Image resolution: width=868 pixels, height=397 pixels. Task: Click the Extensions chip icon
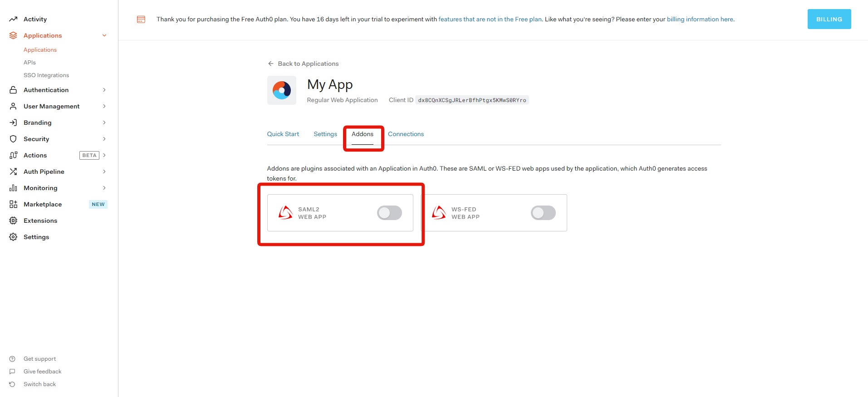[x=13, y=221]
